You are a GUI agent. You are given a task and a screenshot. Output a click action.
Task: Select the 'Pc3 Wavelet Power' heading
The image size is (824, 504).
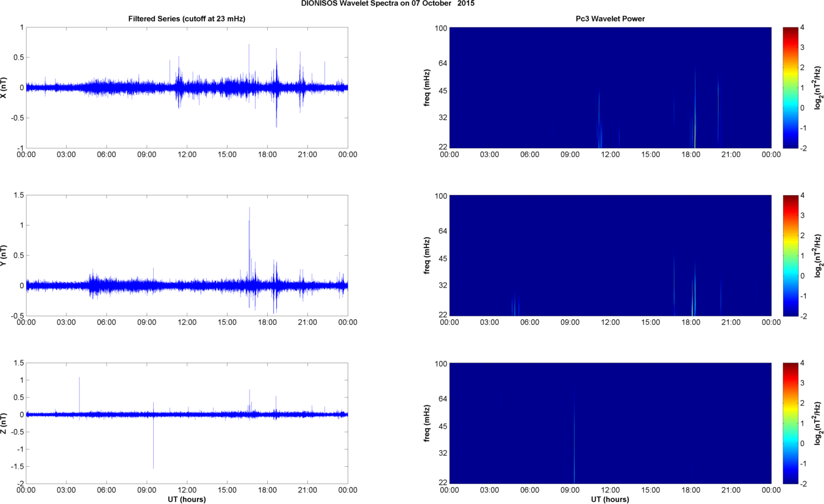(611, 19)
